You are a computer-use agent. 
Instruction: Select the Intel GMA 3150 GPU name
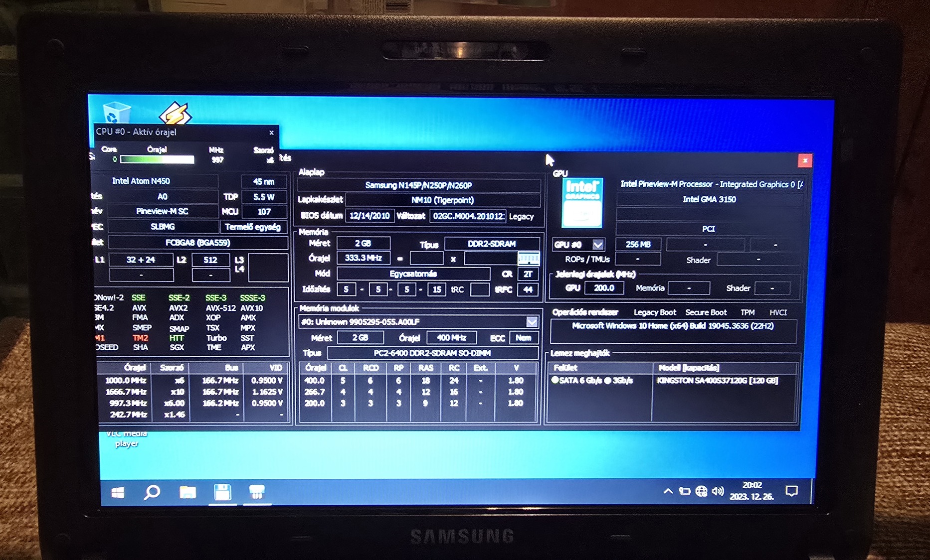click(x=709, y=199)
